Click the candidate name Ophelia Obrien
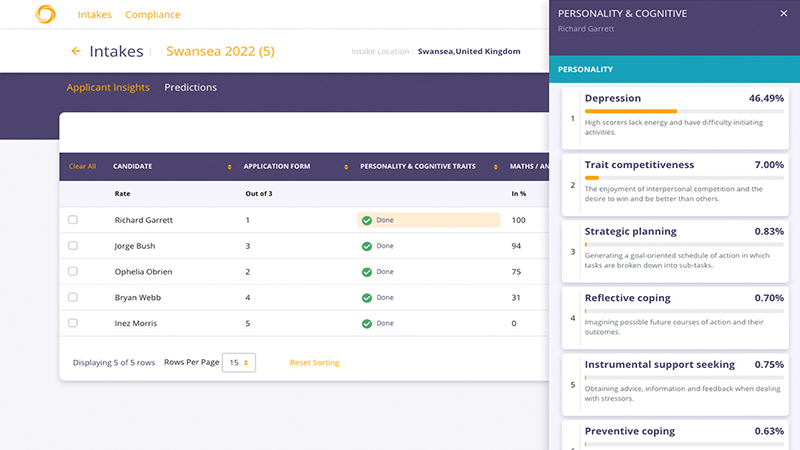This screenshot has height=450, width=800. point(143,271)
